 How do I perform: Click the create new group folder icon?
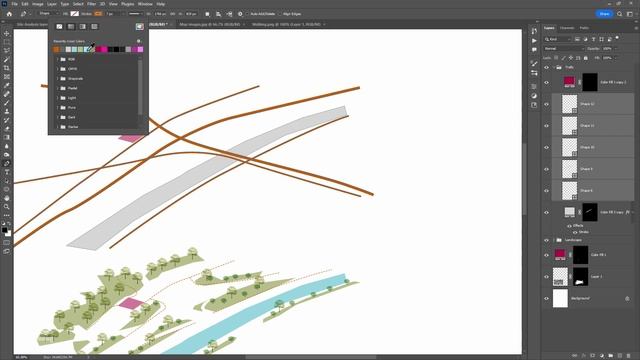click(611, 356)
